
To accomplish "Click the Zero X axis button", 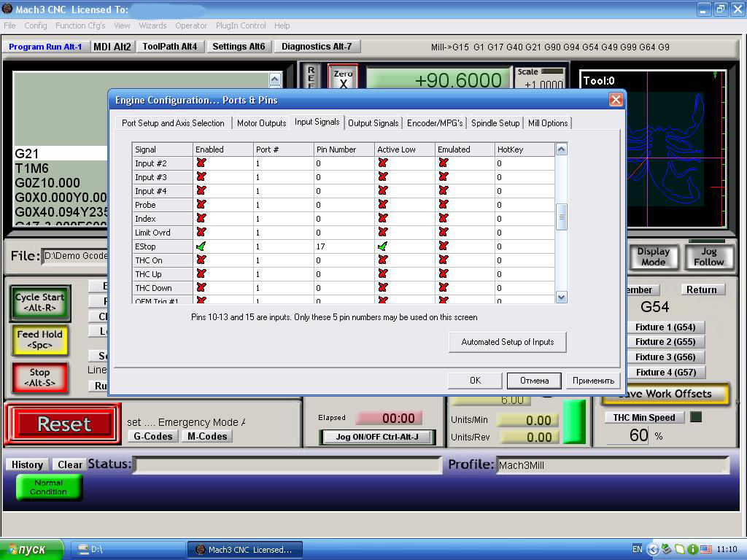I will pos(343,77).
